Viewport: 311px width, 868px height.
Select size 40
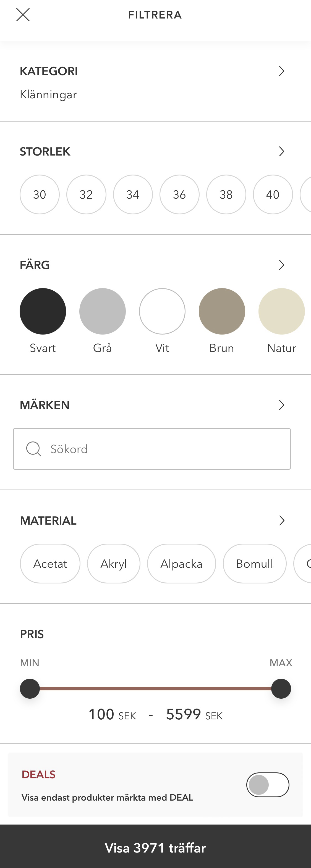pos(273,194)
